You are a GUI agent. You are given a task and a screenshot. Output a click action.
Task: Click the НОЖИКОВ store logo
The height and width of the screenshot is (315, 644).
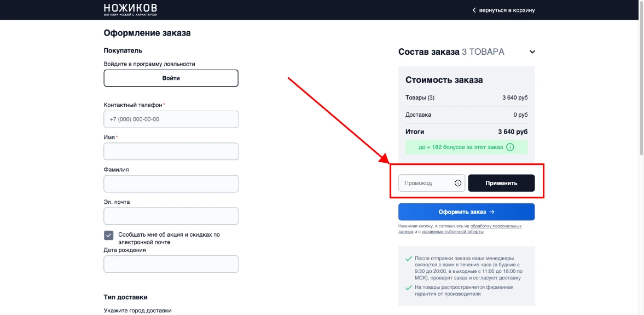130,9
